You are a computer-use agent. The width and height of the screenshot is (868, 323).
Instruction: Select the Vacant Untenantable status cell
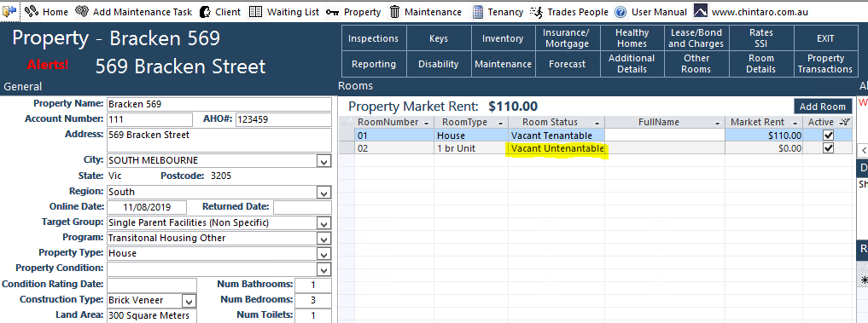[x=556, y=148]
